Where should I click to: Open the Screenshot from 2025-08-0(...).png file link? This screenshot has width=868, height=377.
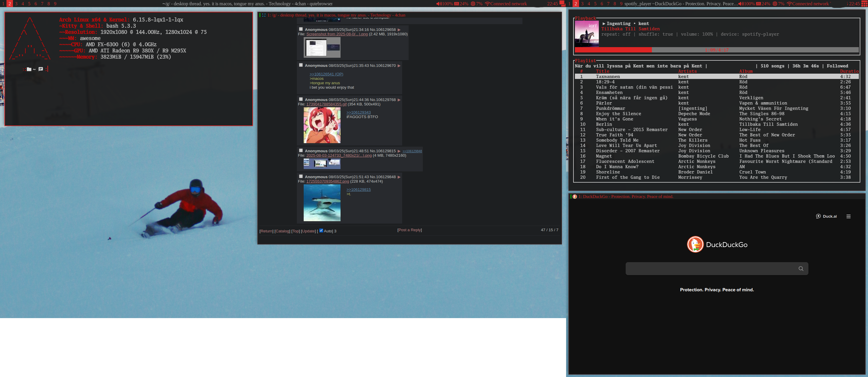click(x=337, y=34)
